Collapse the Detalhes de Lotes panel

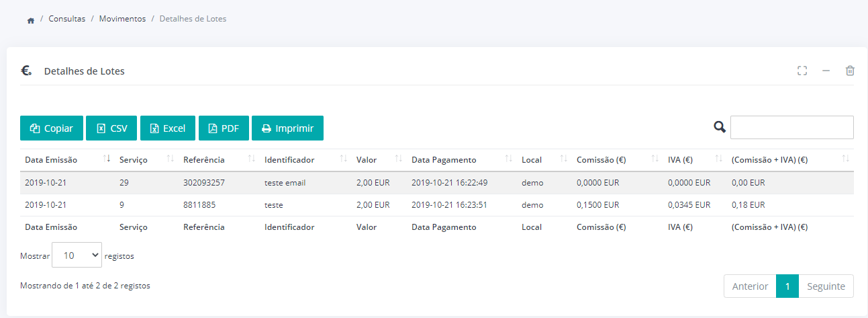click(x=826, y=71)
